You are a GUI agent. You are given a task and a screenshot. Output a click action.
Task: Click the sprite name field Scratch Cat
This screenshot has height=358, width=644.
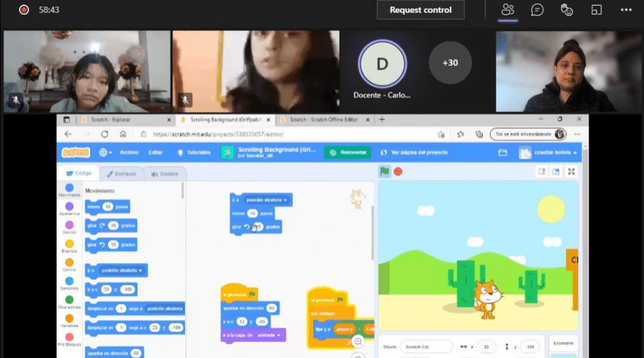(427, 346)
